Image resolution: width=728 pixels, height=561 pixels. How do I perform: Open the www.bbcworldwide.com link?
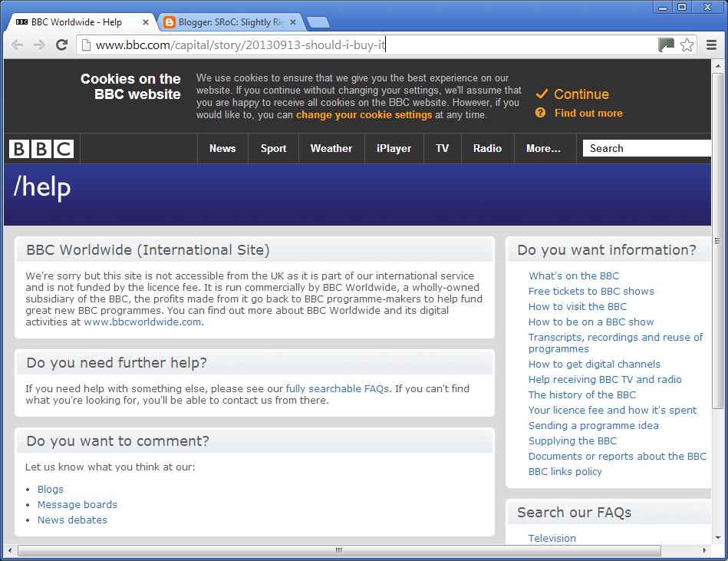(143, 322)
